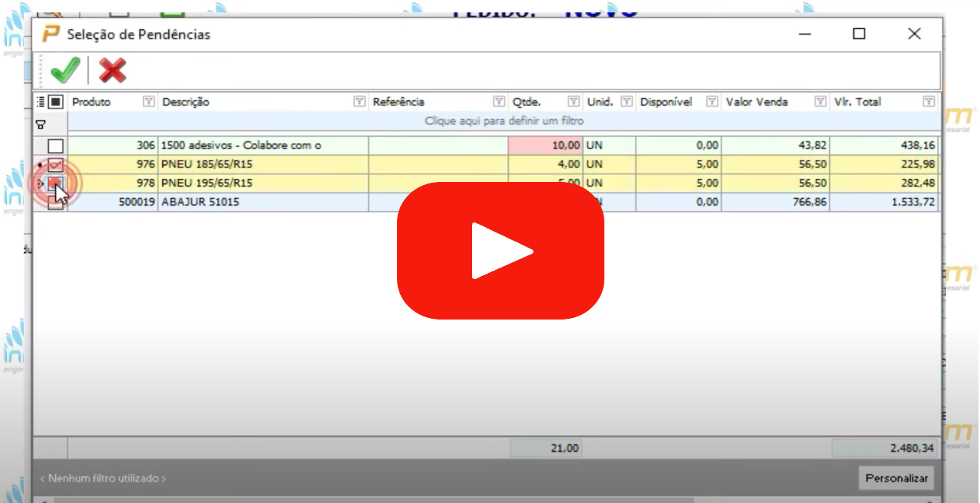The width and height of the screenshot is (980, 503).
Task: Click the Personalizar button
Action: click(x=897, y=479)
